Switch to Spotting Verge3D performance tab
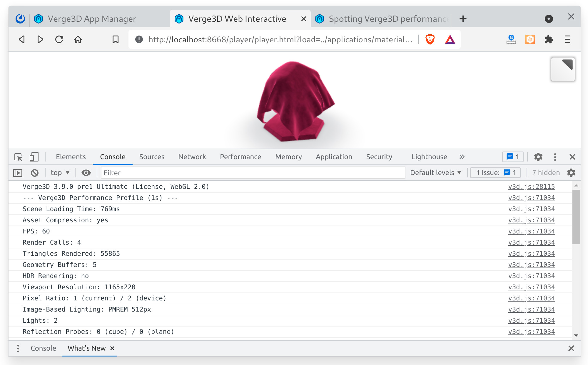The width and height of the screenshot is (588, 365). tap(382, 19)
